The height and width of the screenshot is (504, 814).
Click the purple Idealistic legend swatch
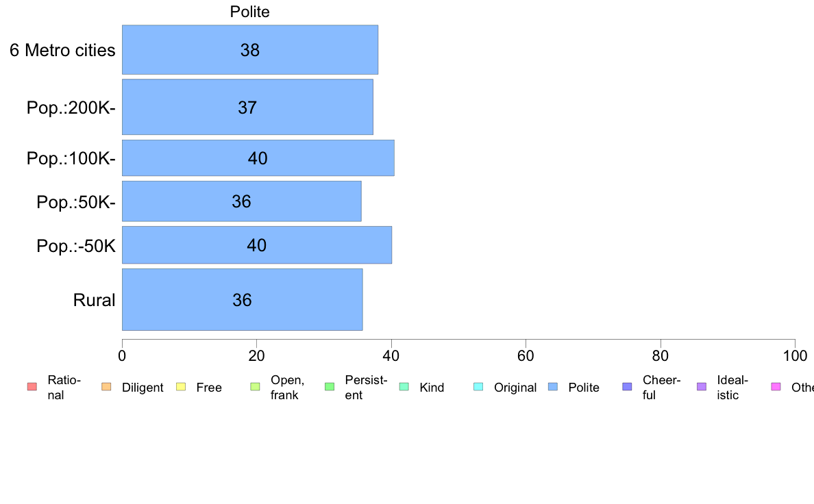[702, 387]
